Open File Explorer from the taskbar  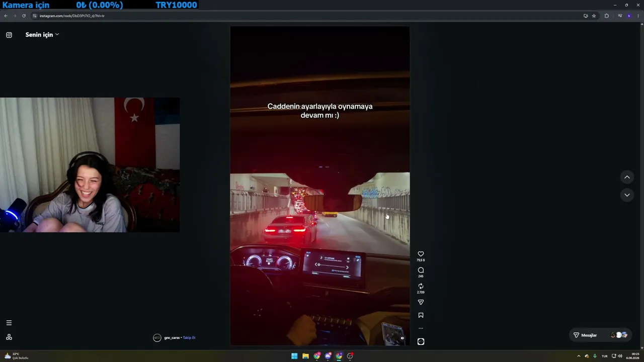pyautogui.click(x=305, y=356)
